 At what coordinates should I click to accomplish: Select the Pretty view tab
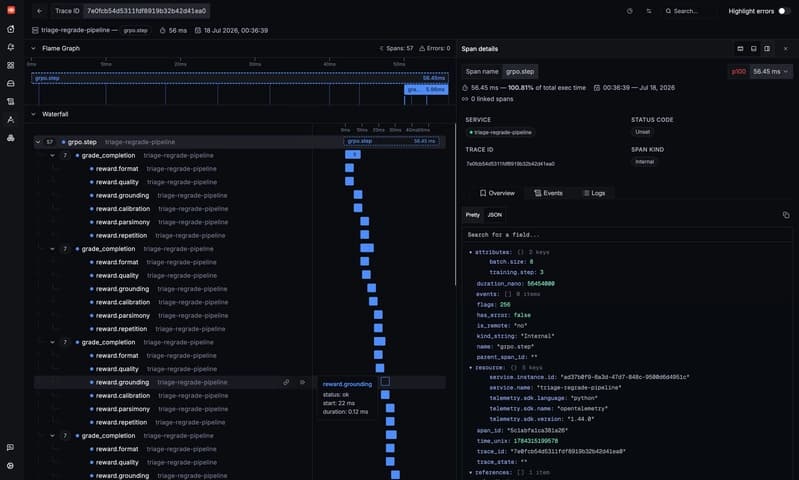(x=472, y=215)
